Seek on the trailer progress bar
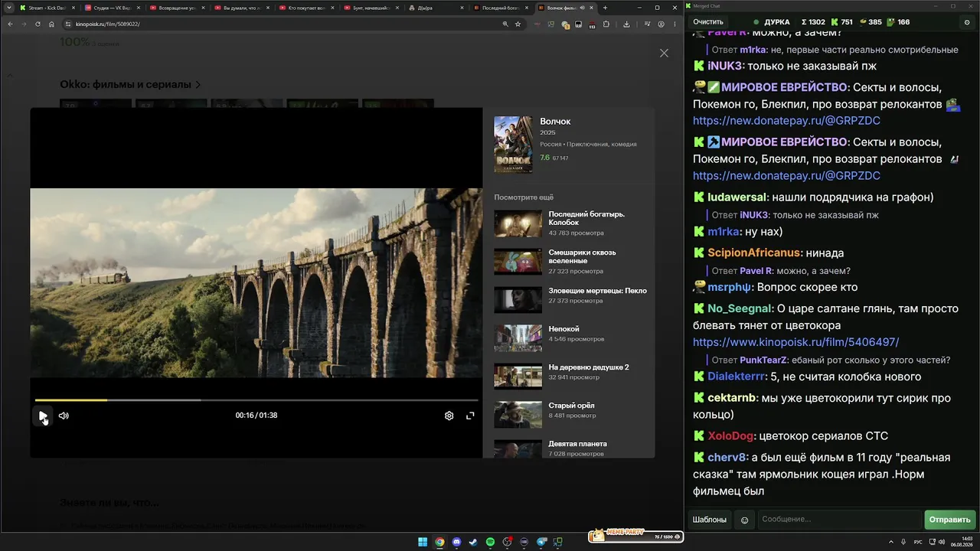This screenshot has height=551, width=980. 256,400
